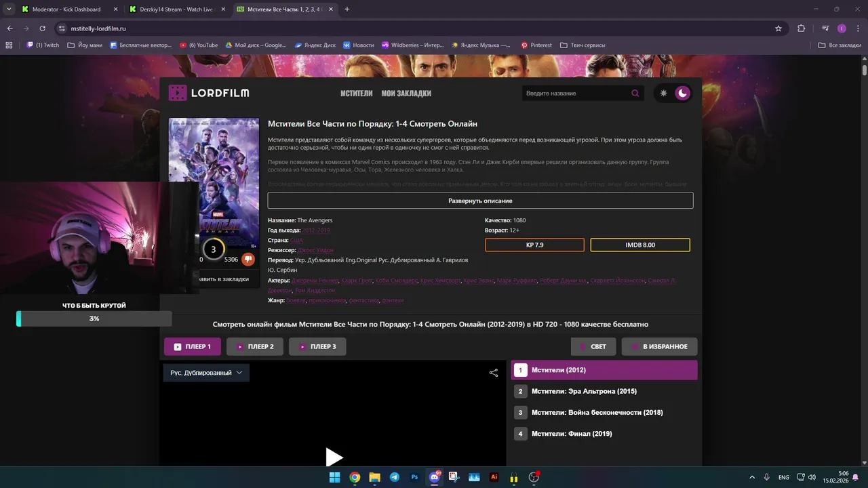Open the Chrome profile avatar
This screenshot has width=868, height=488.
[x=842, y=28]
